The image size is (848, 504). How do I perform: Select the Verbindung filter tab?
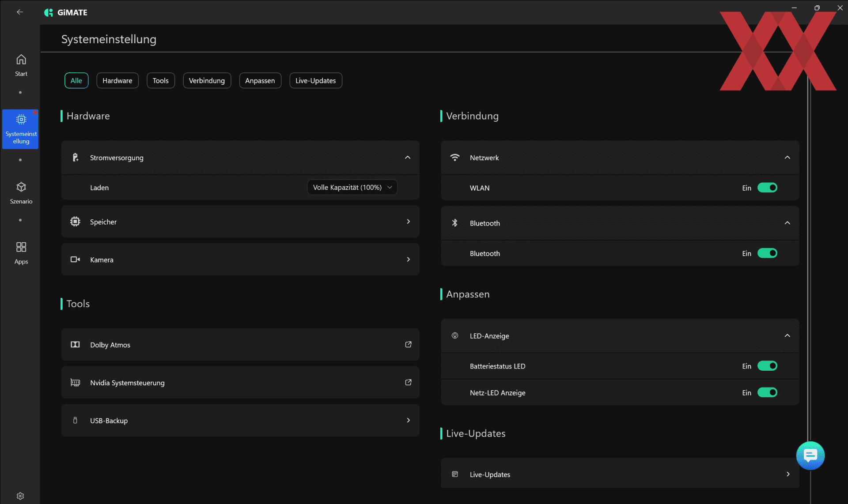207,81
